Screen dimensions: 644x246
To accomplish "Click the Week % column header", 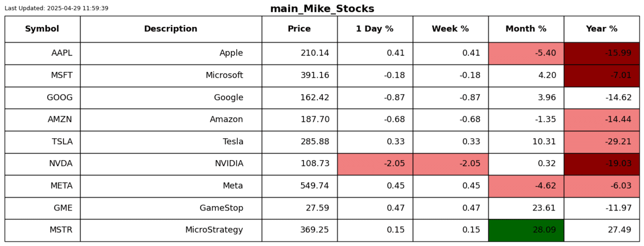I will point(450,29).
